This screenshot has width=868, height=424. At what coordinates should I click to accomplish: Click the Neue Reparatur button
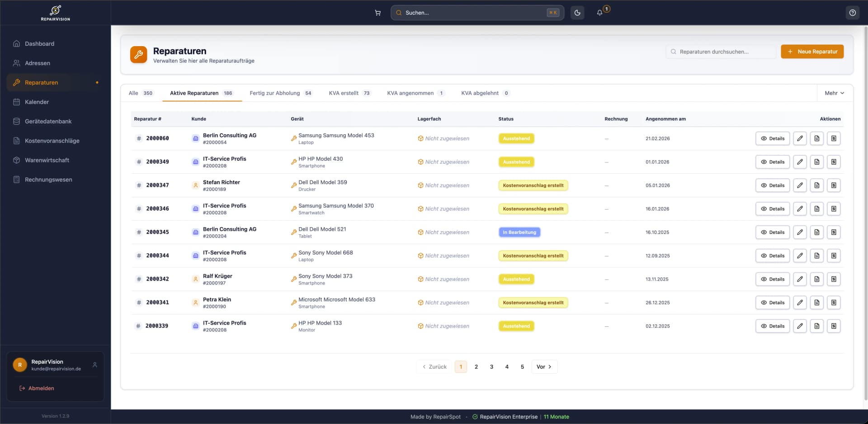812,52
